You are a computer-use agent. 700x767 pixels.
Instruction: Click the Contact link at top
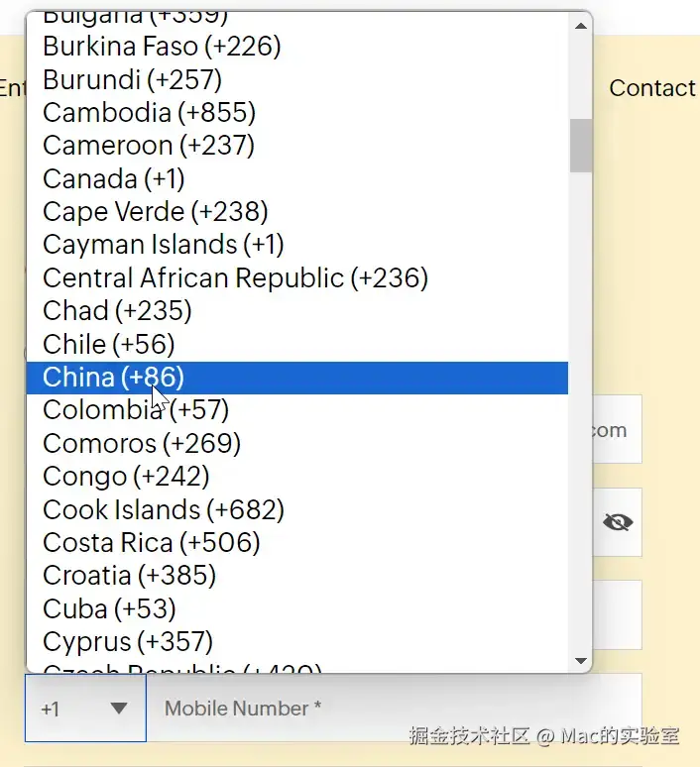click(x=651, y=88)
